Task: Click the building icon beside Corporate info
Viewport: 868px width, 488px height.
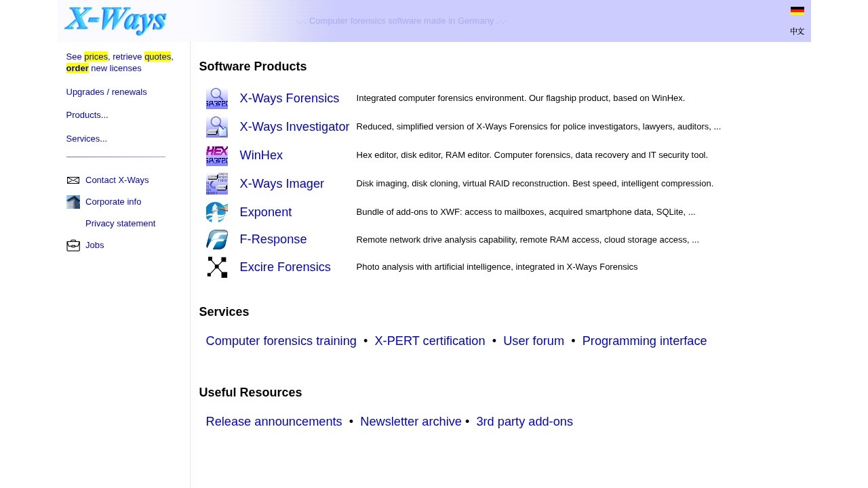Action: (73, 202)
